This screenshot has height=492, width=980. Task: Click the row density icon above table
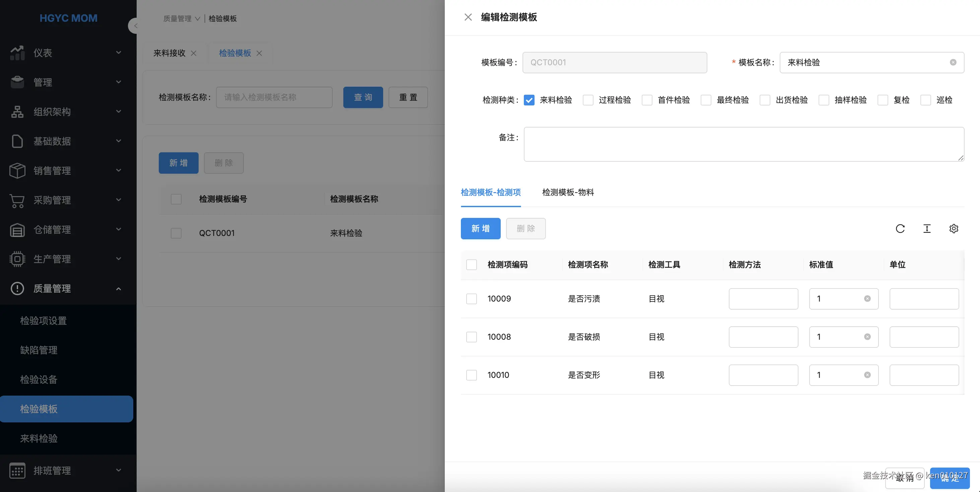click(927, 229)
